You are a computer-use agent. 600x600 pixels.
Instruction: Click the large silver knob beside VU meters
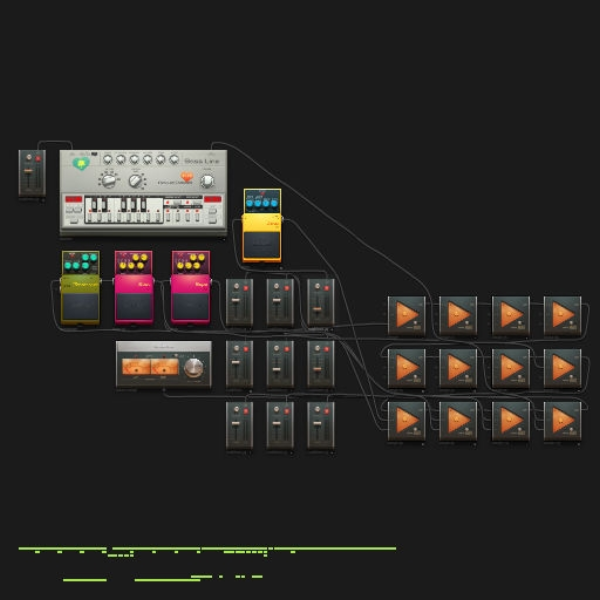(194, 367)
